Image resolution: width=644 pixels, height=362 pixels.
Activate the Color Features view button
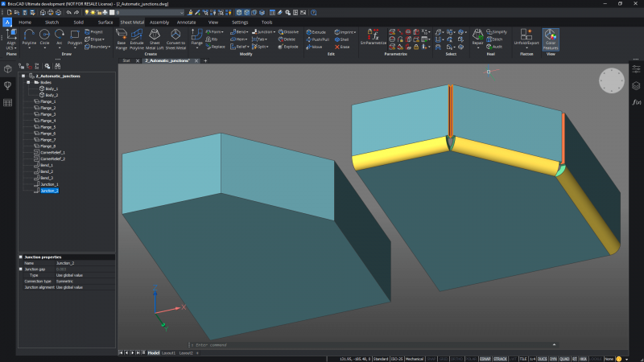click(x=551, y=38)
